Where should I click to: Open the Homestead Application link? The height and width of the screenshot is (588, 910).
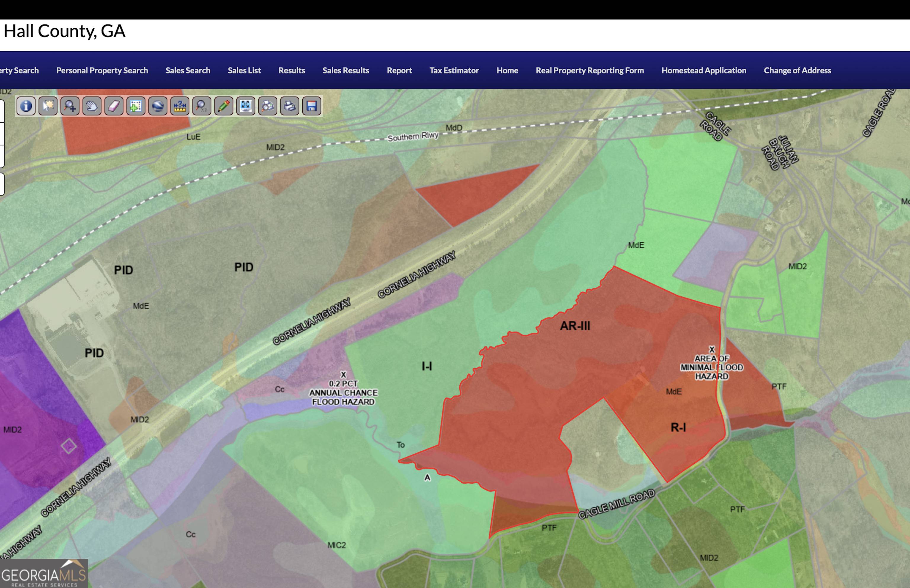point(704,71)
